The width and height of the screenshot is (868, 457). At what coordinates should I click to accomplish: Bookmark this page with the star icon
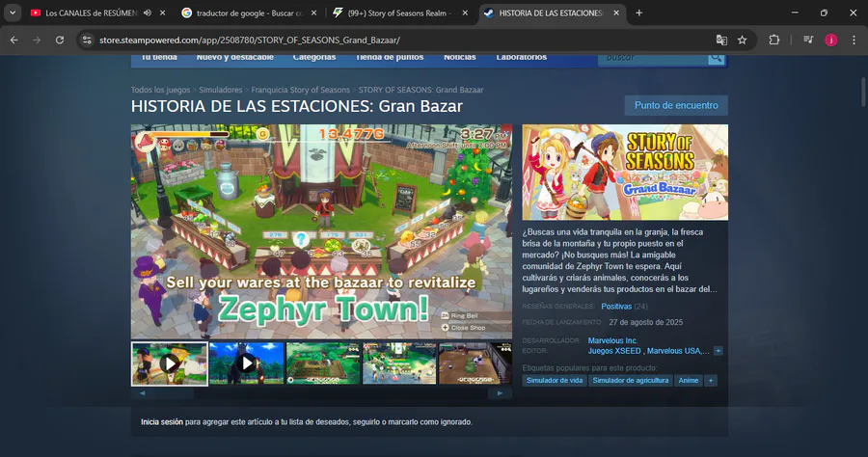coord(743,40)
